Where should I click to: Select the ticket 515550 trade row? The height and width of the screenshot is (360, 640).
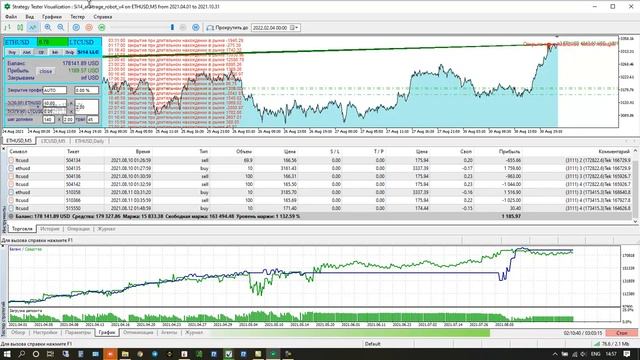click(x=320, y=208)
